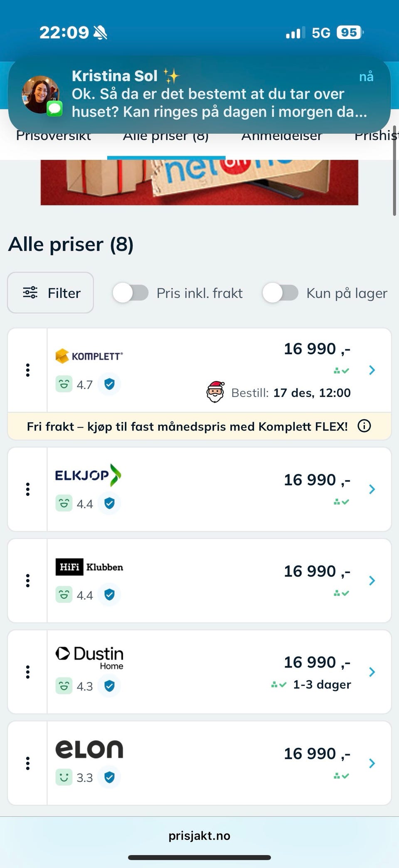Image resolution: width=399 pixels, height=868 pixels.
Task: Tap Komplett's verified shield badge
Action: pyautogui.click(x=109, y=384)
